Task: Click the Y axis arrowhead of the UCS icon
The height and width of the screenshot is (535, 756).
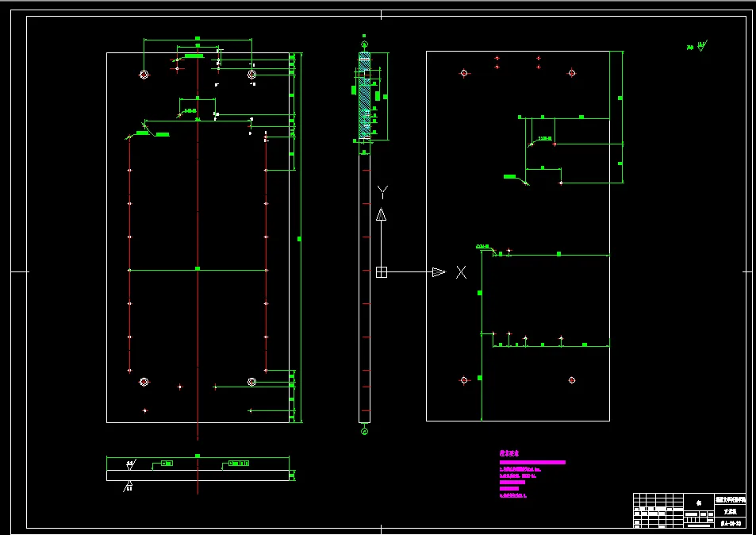Action: click(382, 215)
